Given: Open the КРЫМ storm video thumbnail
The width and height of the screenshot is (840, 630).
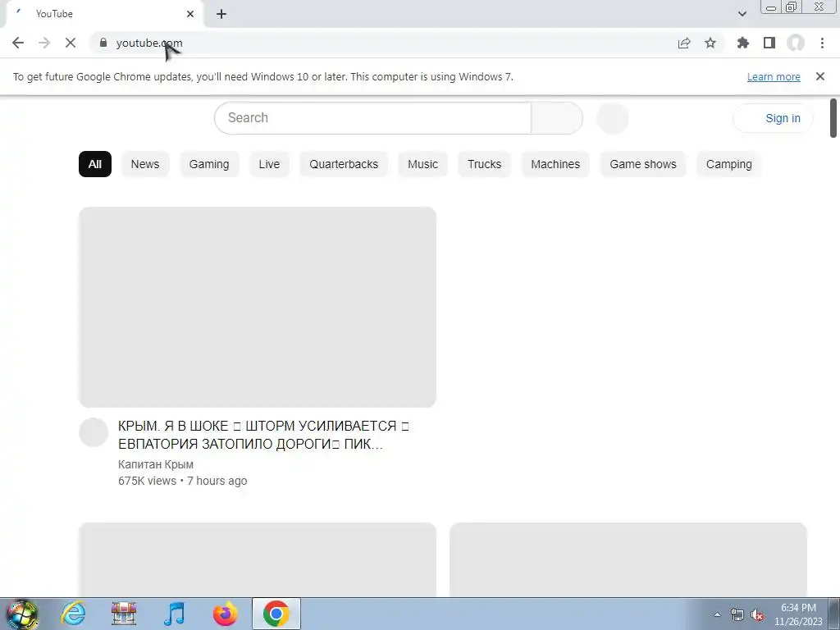Looking at the screenshot, I should coord(257,307).
